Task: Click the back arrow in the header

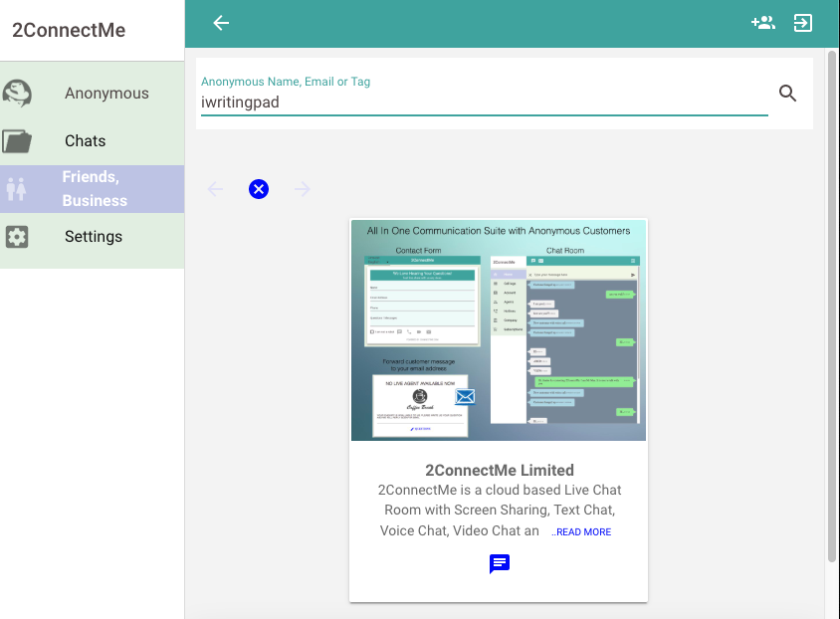Action: (x=221, y=23)
